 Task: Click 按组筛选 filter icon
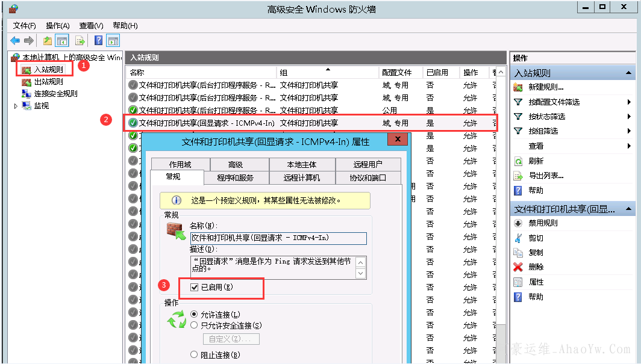(x=518, y=131)
